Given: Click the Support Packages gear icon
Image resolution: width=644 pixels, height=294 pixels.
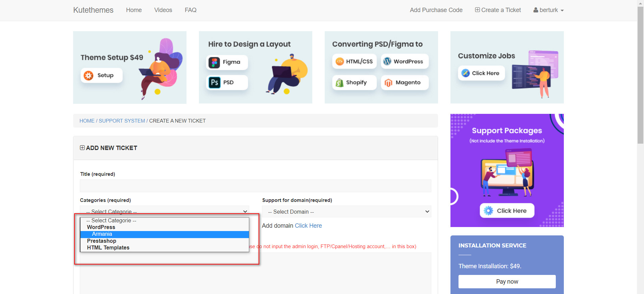Looking at the screenshot, I should pos(489,211).
